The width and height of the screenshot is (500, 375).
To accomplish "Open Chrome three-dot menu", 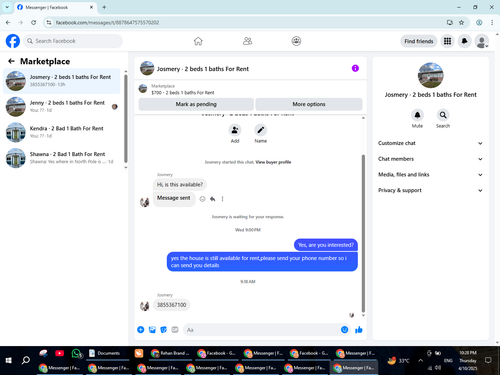I will click(492, 22).
